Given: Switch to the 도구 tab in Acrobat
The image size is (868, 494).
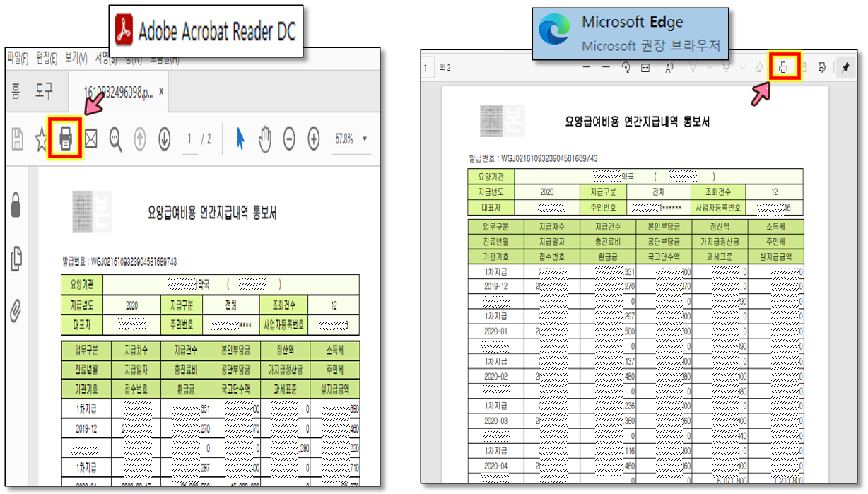Looking at the screenshot, I should tap(45, 91).
